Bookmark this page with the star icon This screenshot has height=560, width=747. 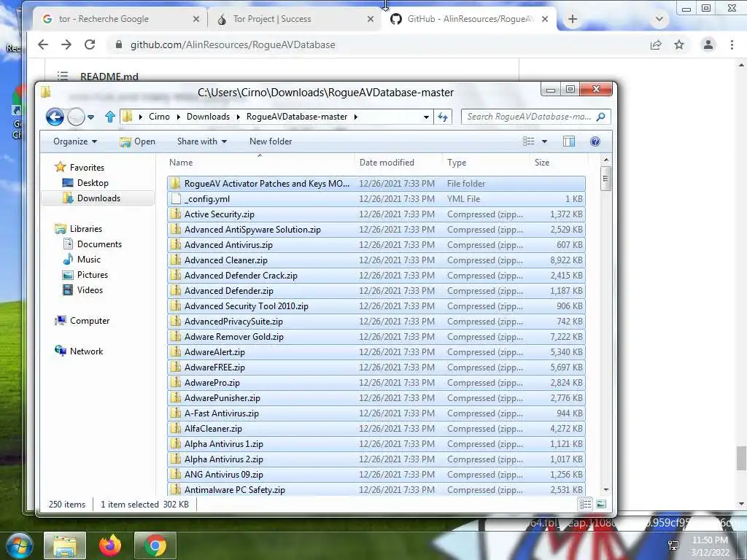[x=679, y=44]
